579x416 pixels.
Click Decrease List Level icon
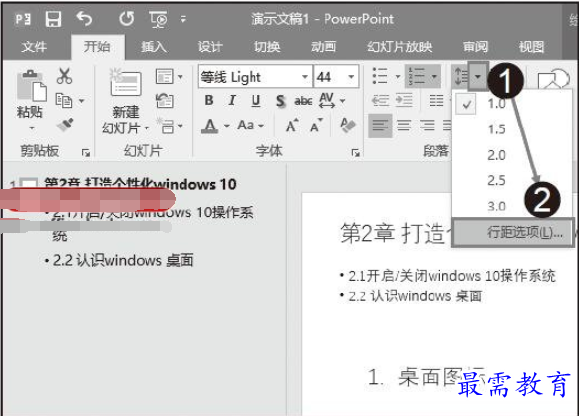pos(380,100)
